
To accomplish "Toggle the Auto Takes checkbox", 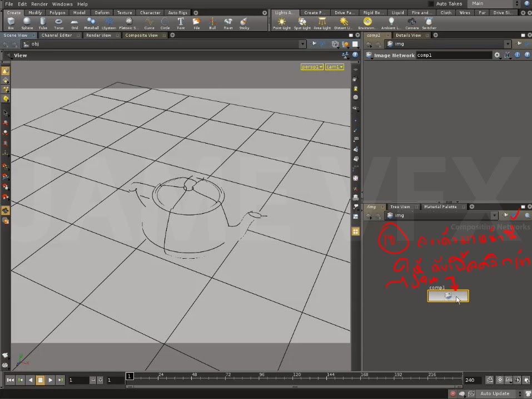I will (x=431, y=4).
